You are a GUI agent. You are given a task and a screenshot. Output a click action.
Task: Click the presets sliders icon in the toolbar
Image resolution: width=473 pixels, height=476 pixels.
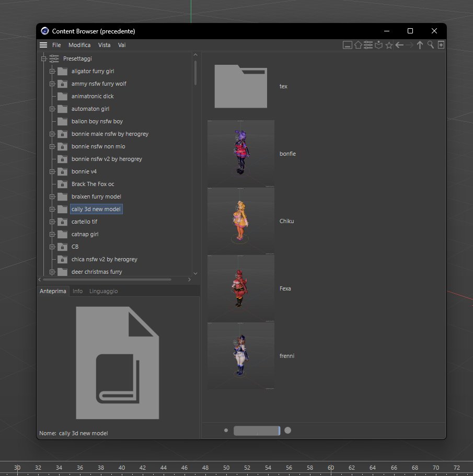tap(368, 45)
